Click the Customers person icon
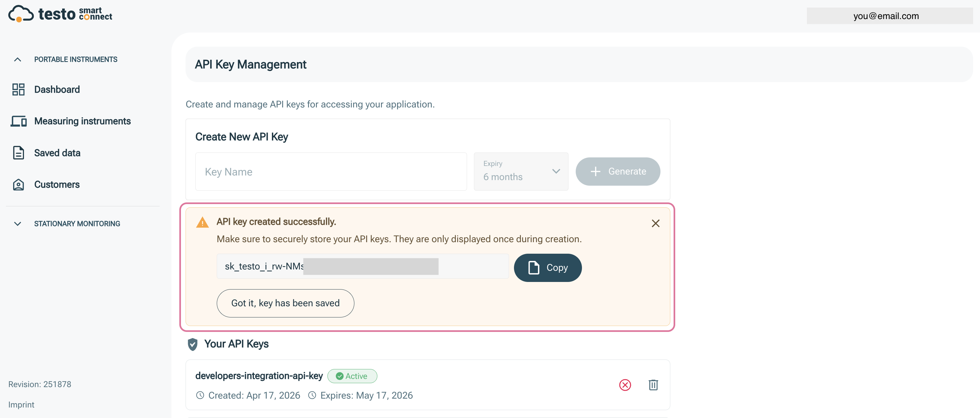The height and width of the screenshot is (418, 980). 18,184
